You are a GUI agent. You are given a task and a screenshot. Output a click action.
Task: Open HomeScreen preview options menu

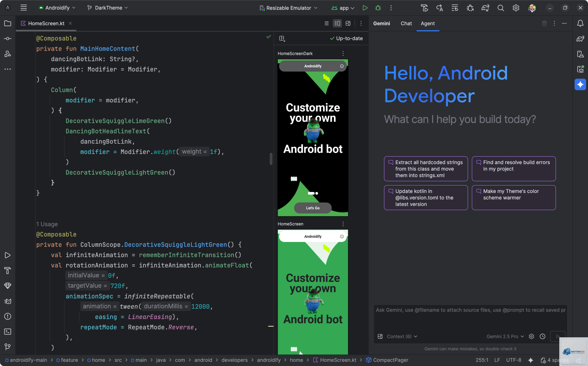[343, 224]
